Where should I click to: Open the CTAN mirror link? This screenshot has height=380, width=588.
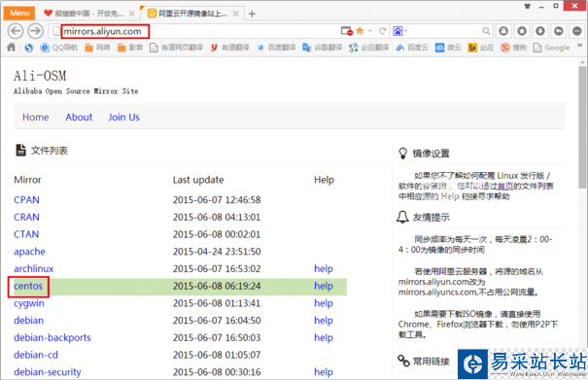tap(26, 234)
